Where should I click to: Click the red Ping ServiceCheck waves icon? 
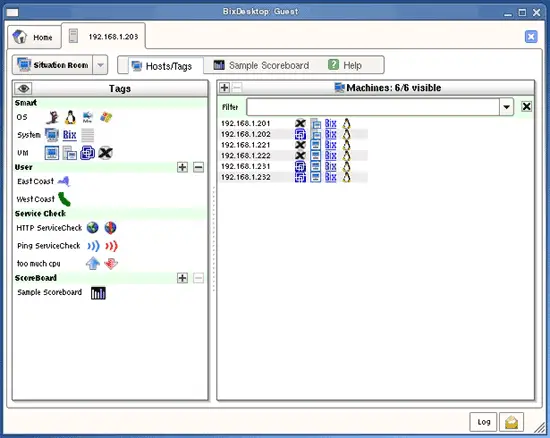click(111, 246)
